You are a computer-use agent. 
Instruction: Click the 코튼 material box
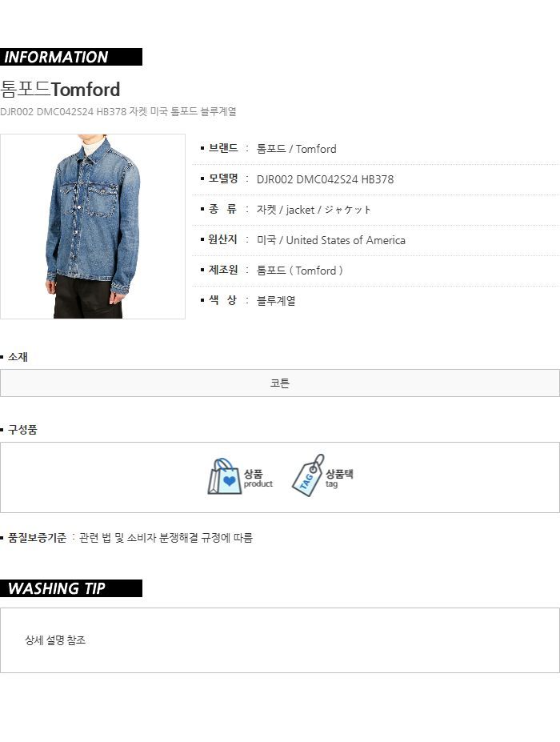[x=280, y=383]
